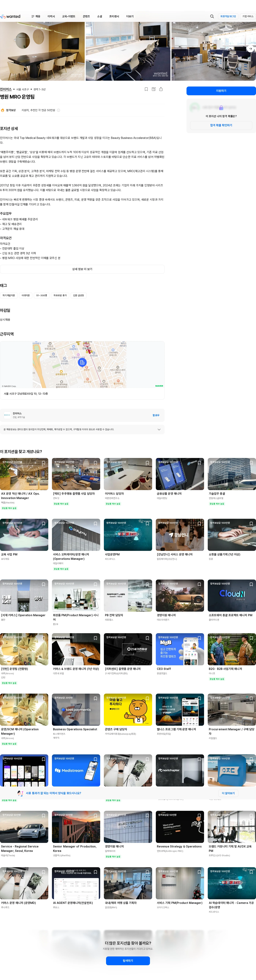This screenshot has height=980, width=256.
Task: Bookmark the dailypay 서비스 오퍼레이터 card
Action: click(x=95, y=524)
